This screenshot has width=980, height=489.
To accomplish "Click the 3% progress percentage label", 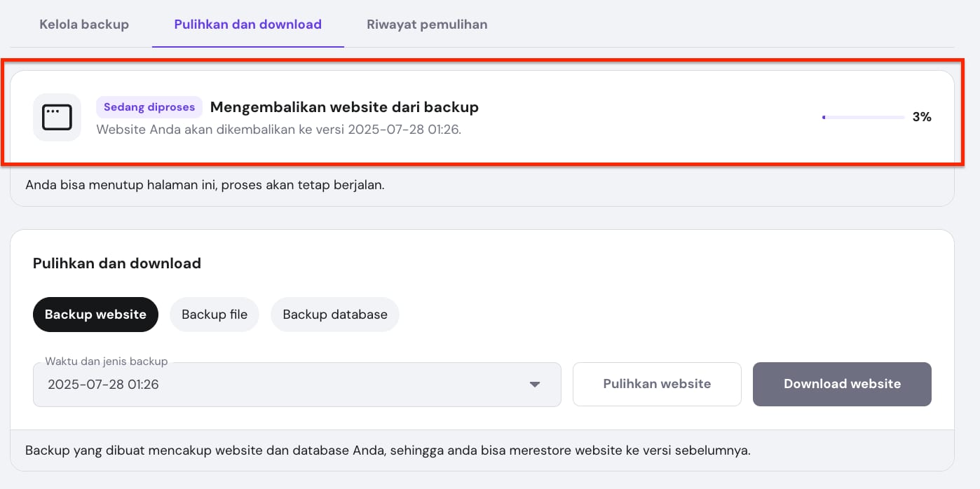I will [x=922, y=118].
